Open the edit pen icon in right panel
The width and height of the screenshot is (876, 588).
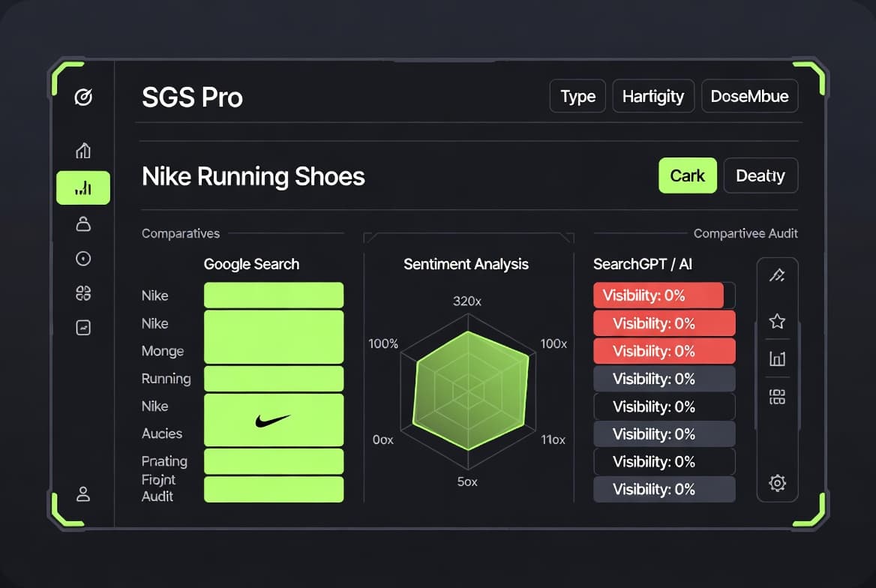778,274
